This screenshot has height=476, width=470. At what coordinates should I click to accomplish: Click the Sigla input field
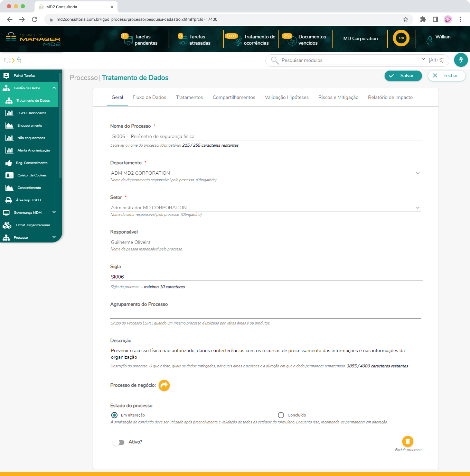coord(265,277)
